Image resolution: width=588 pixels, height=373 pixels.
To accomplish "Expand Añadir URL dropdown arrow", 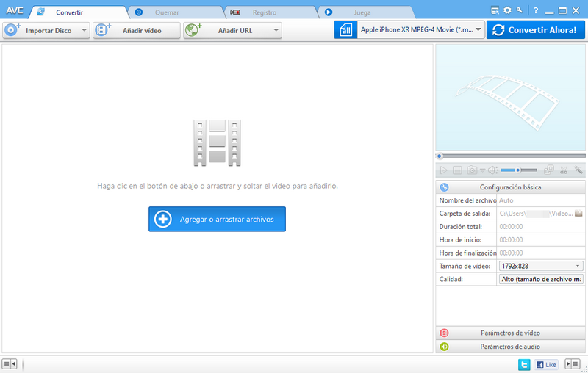I will (x=276, y=30).
